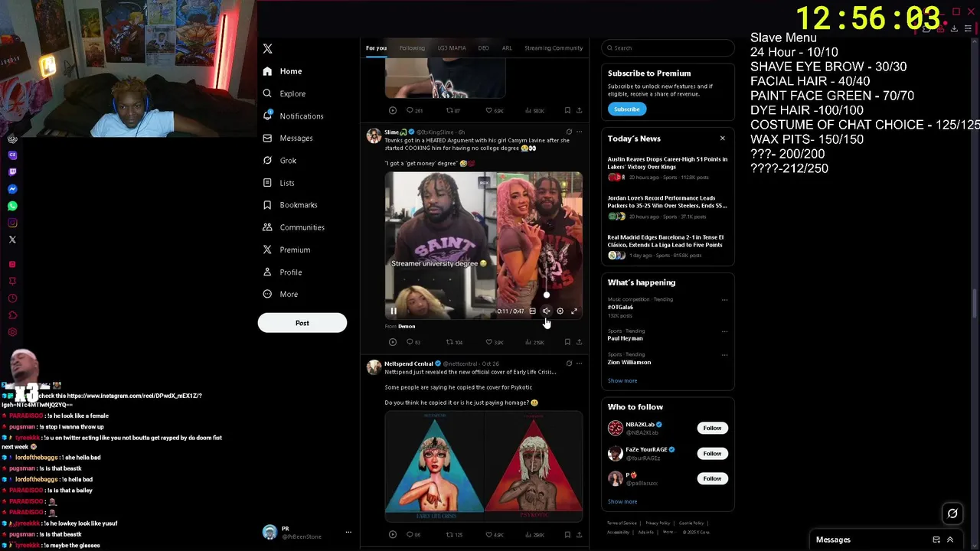Like the Nettspend Central post with 4.9K likes
Viewport: 980px width, 551px height.
coord(495,535)
